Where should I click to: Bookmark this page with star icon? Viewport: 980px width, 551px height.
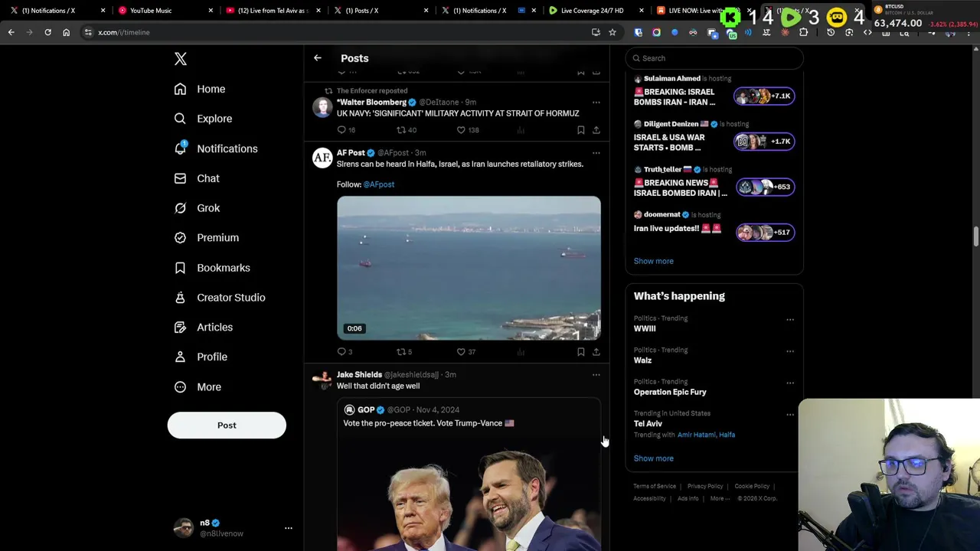coord(612,32)
